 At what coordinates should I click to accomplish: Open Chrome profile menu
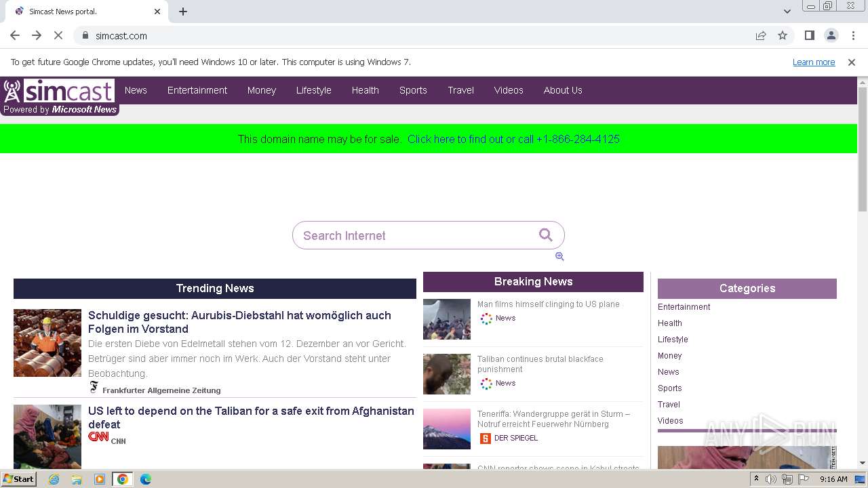(831, 35)
